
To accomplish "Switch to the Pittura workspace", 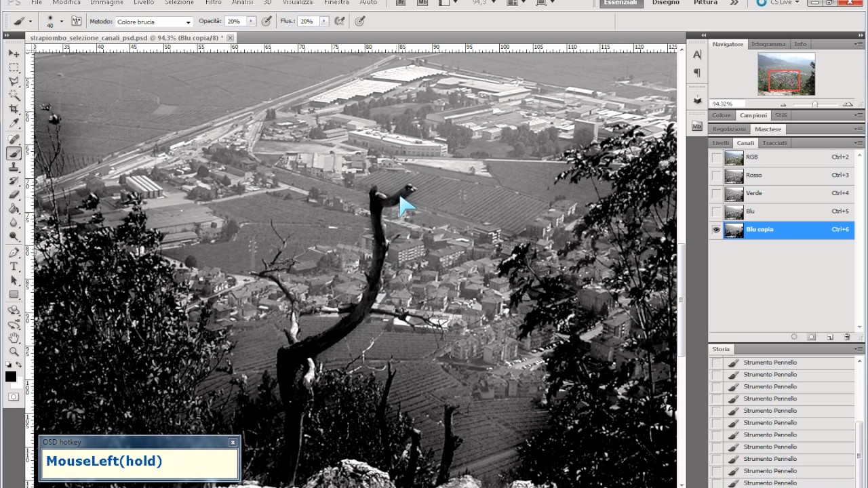I will point(705,3).
